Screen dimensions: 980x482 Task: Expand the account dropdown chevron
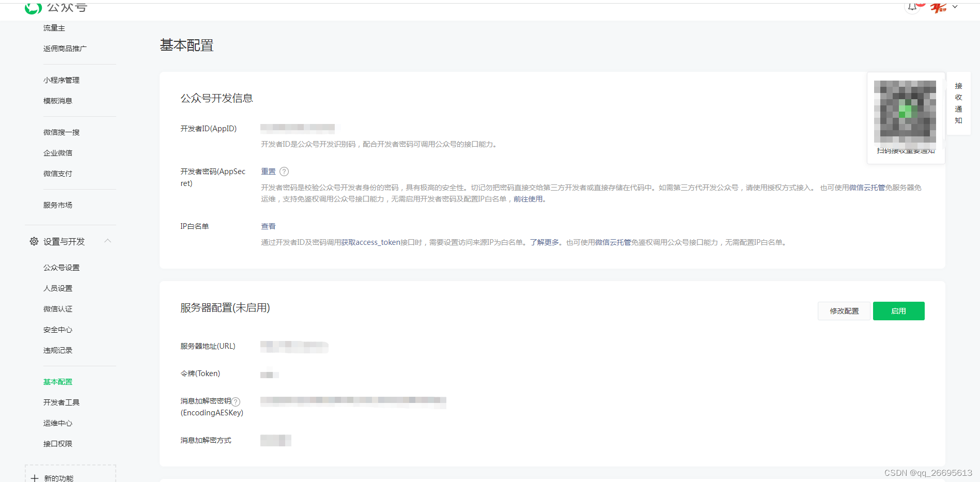(x=955, y=7)
